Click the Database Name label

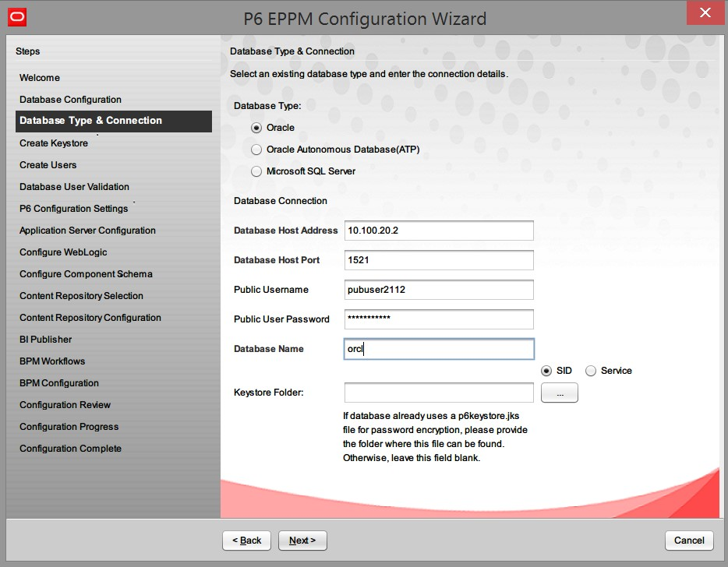click(x=269, y=349)
